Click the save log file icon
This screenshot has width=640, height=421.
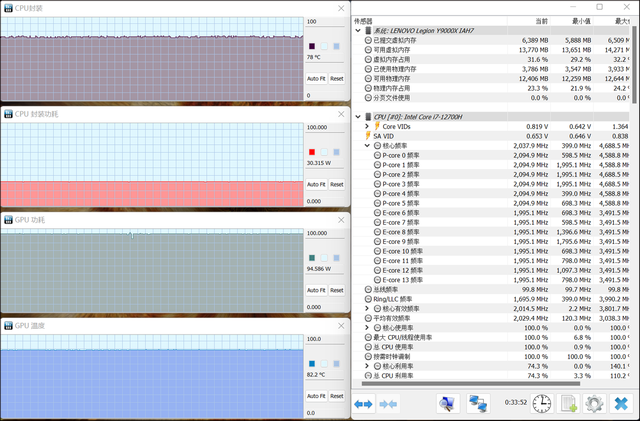click(568, 404)
